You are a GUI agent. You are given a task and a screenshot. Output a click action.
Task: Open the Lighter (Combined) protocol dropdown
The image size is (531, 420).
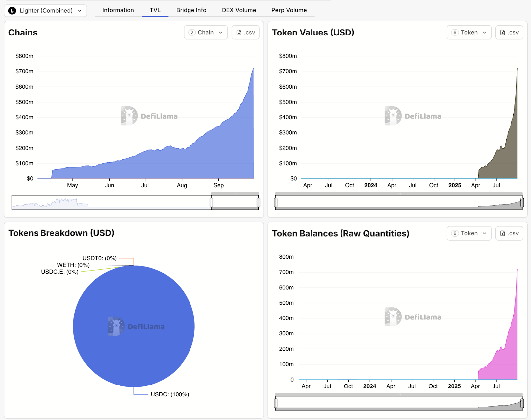pos(45,11)
